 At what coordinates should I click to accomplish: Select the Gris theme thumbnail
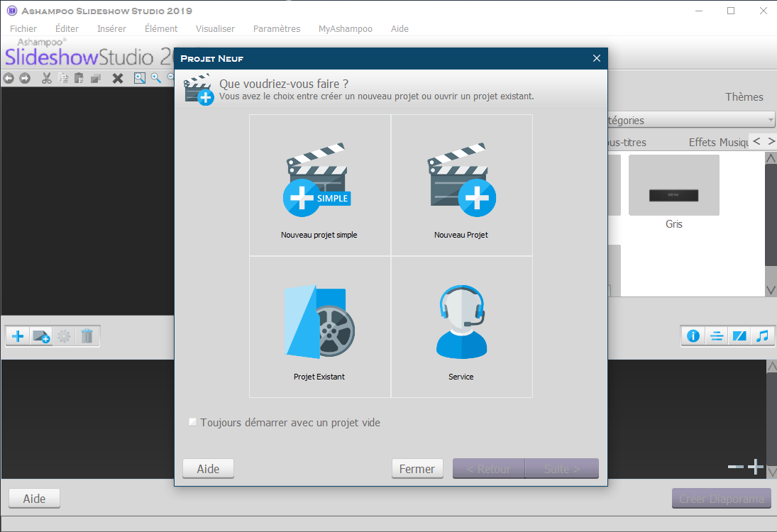(x=673, y=186)
